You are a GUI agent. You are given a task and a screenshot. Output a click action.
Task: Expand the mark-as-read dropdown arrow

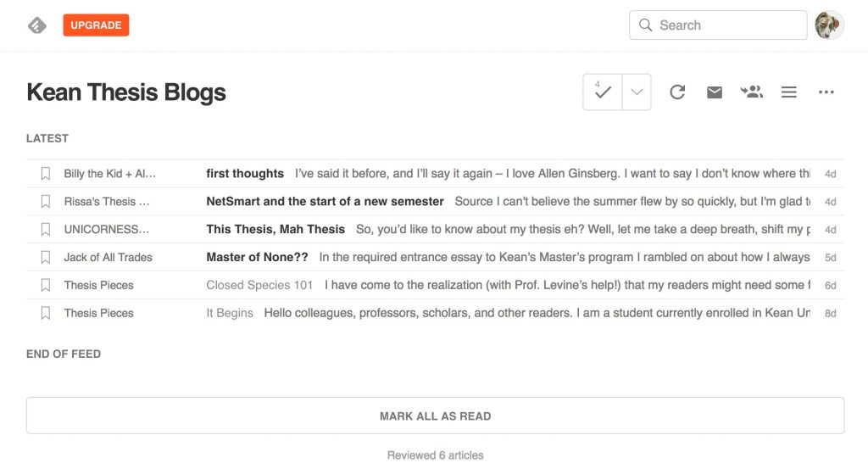637,92
